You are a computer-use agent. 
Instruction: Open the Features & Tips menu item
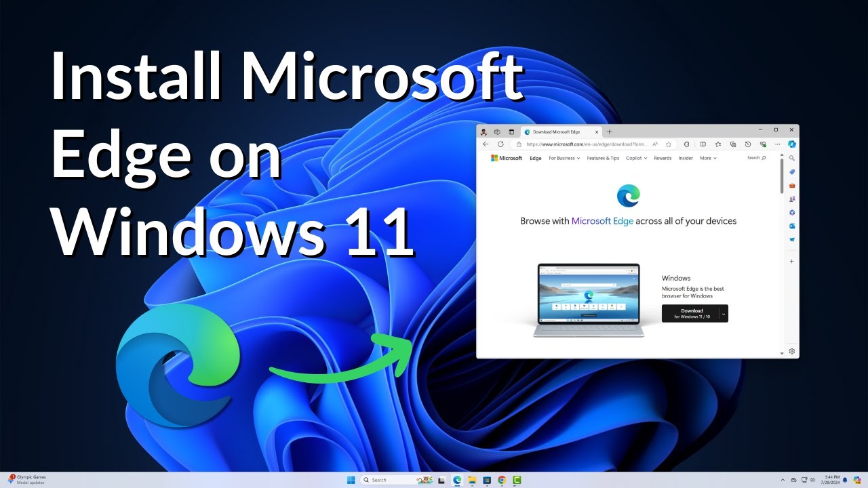click(x=603, y=158)
